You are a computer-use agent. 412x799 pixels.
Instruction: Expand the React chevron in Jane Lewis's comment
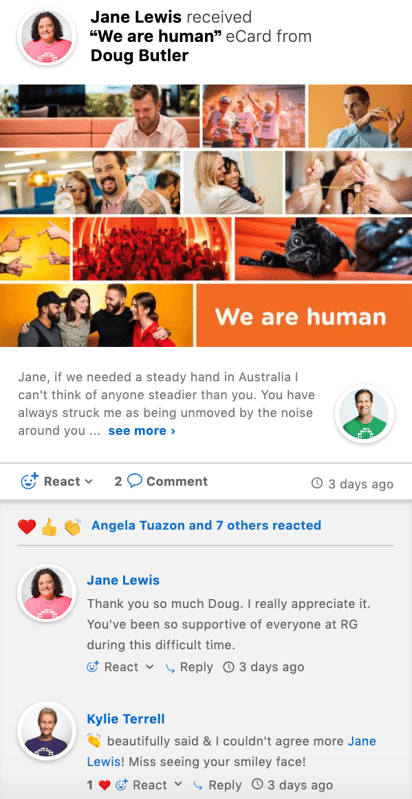click(x=149, y=667)
